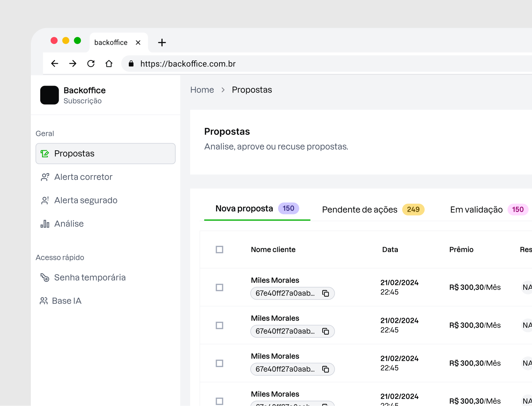Viewport: 532px width, 406px height.
Task: Open Alerta corretor in the sidebar
Action: pyautogui.click(x=105, y=177)
